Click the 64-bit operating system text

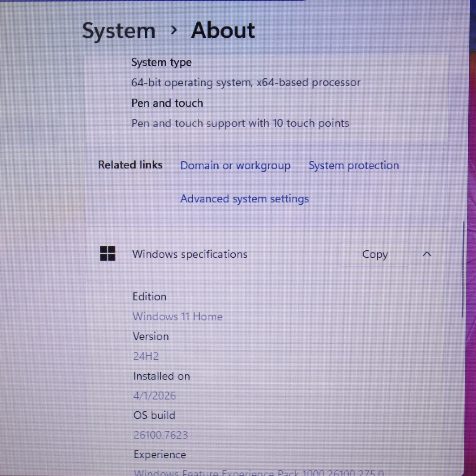pyautogui.click(x=246, y=83)
